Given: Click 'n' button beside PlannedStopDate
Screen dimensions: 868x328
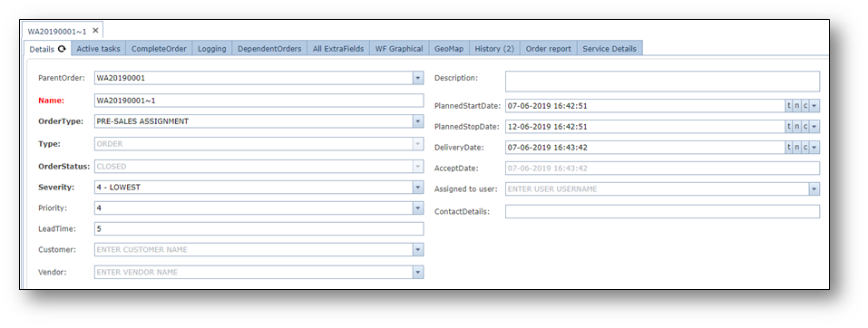Looking at the screenshot, I should point(797,127).
